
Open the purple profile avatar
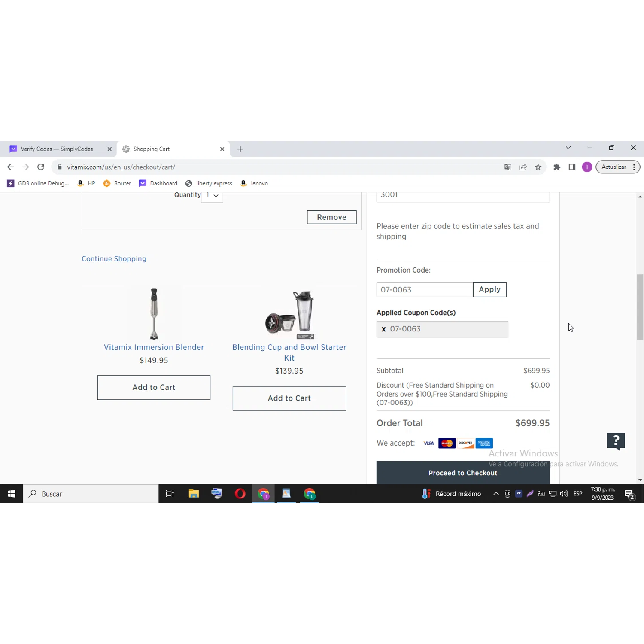click(x=587, y=167)
